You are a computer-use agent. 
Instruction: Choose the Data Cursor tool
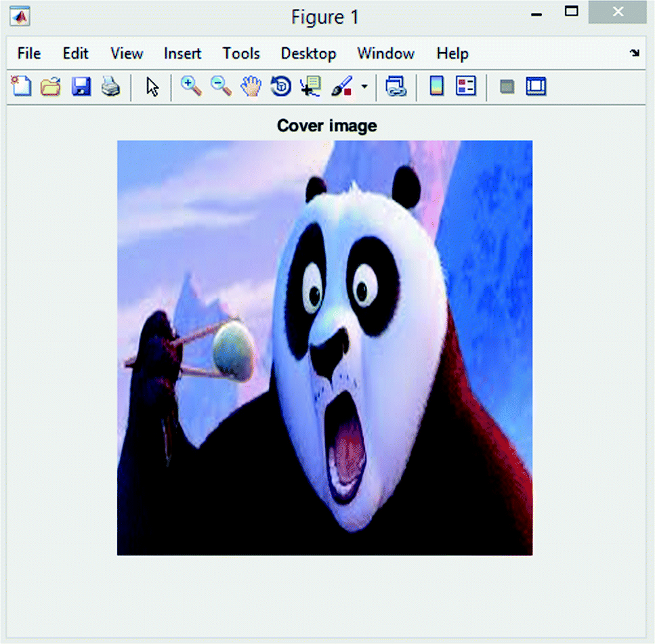[310, 87]
